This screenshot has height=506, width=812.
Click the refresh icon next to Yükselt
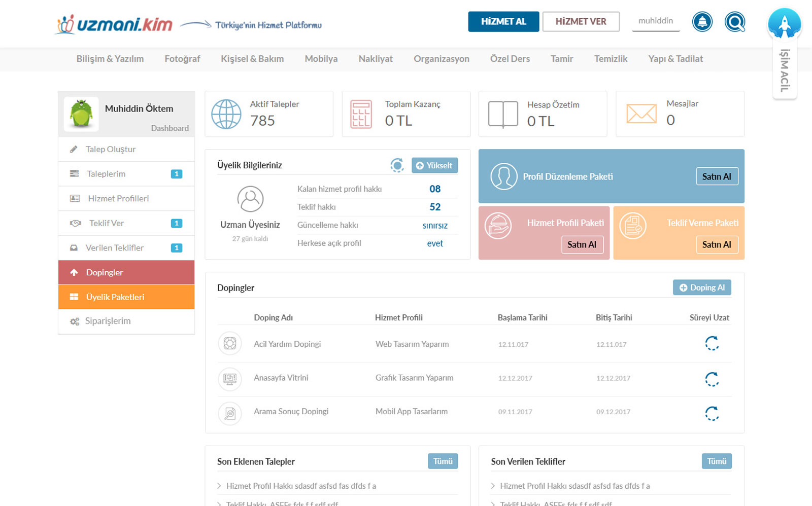397,165
